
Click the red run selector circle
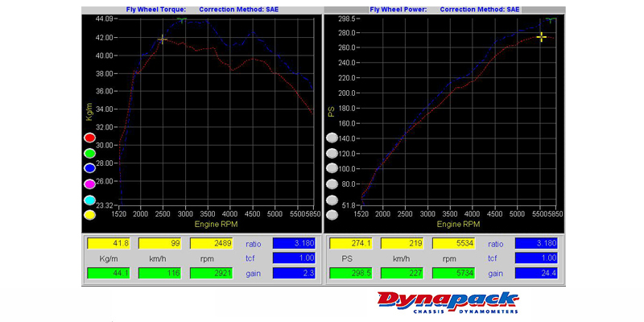(89, 138)
